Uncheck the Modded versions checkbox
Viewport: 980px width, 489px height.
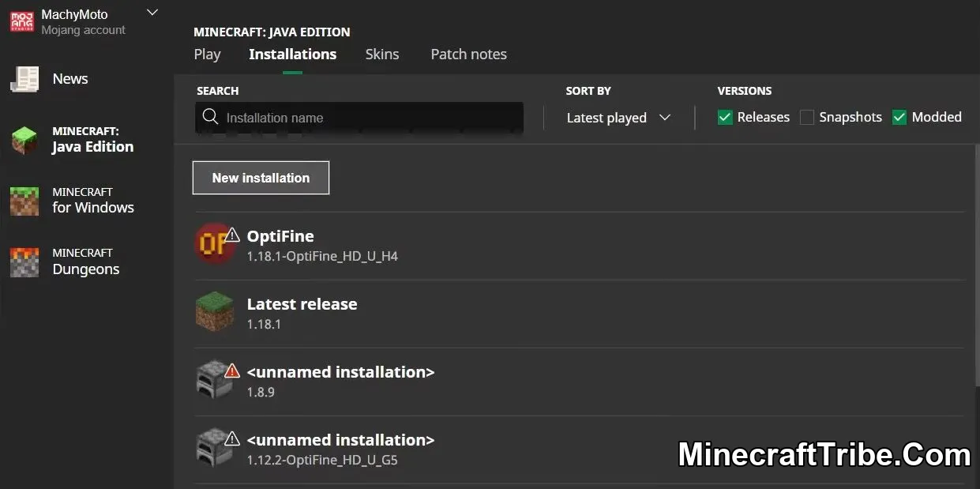899,117
